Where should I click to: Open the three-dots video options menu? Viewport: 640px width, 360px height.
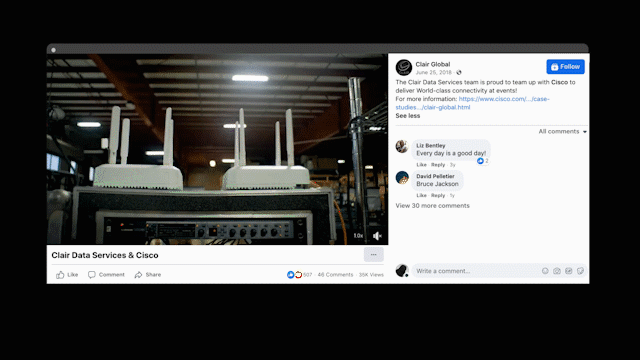click(x=373, y=254)
